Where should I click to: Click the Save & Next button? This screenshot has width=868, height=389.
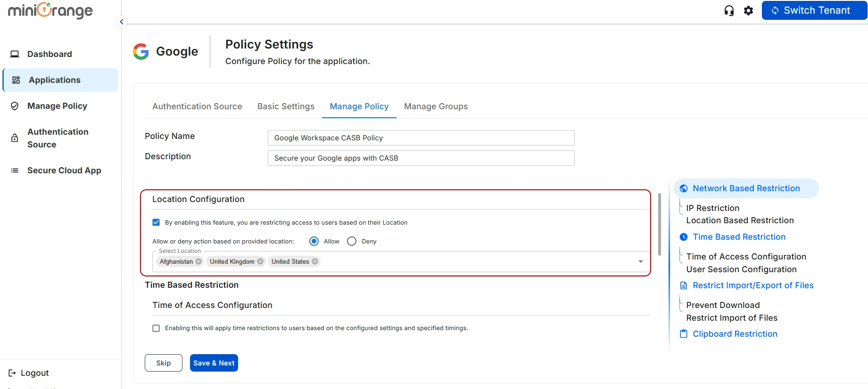(x=214, y=363)
